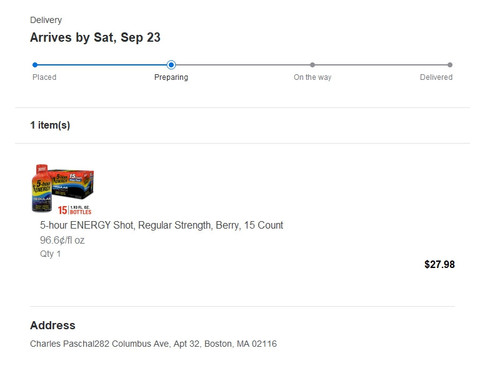The width and height of the screenshot is (500, 391).
Task: Click the Preparing progress marker circle
Action: 171,65
